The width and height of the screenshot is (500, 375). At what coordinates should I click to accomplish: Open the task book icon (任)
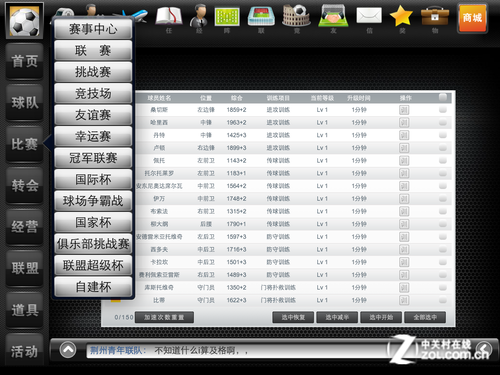click(169, 16)
